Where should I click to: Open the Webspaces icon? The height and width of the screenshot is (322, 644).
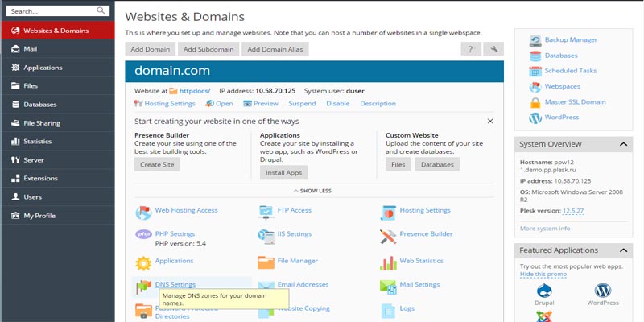pos(535,87)
